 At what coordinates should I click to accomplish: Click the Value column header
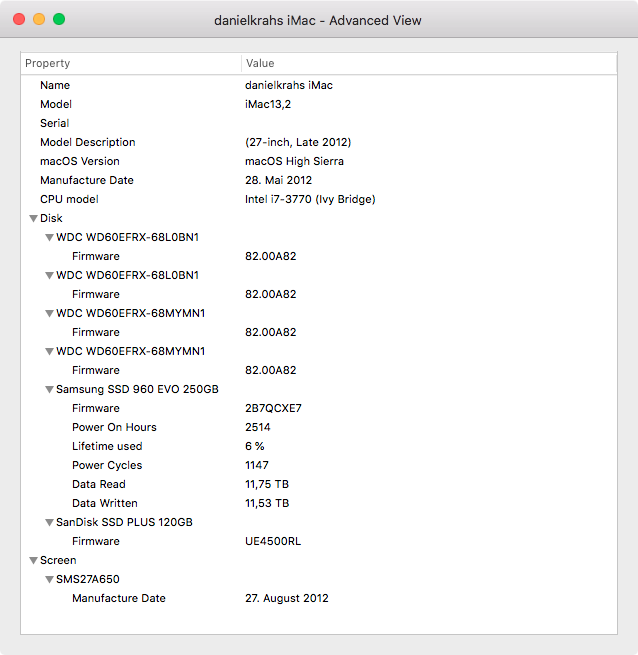[x=429, y=63]
